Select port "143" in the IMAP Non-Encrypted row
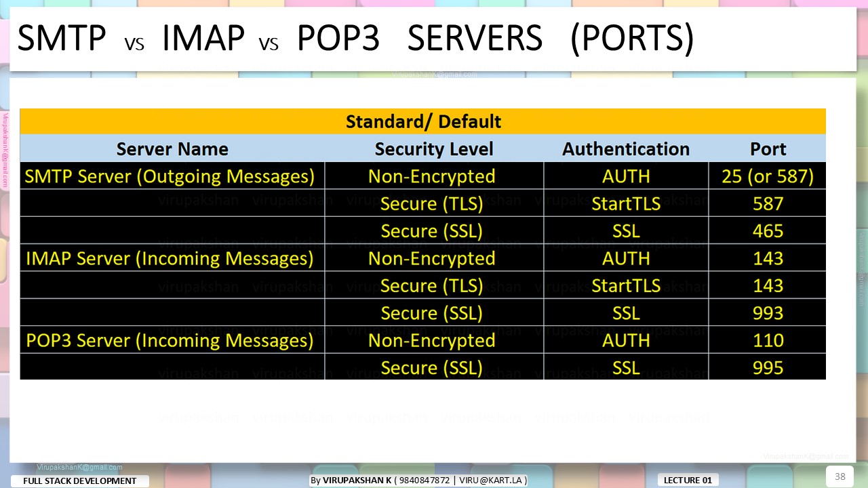 (x=768, y=258)
